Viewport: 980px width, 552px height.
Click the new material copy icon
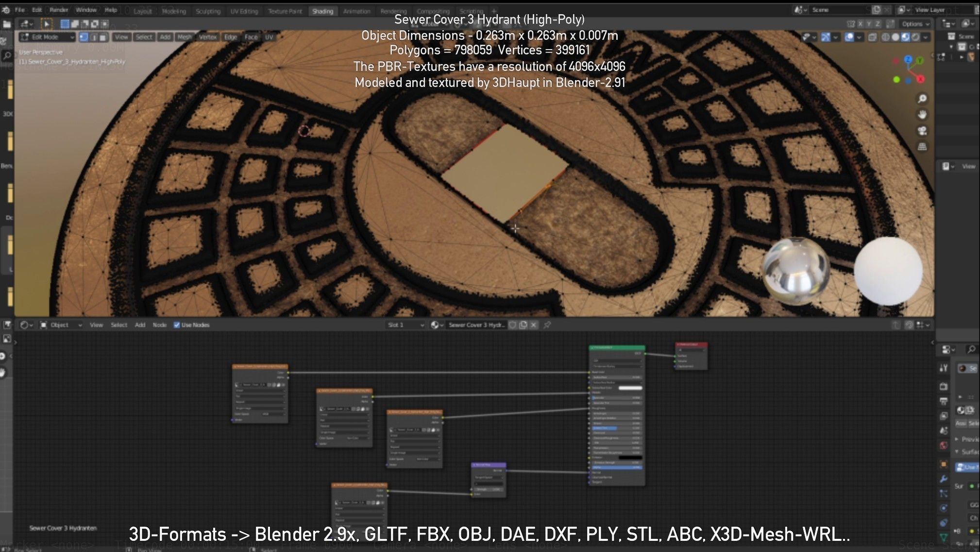(x=523, y=325)
